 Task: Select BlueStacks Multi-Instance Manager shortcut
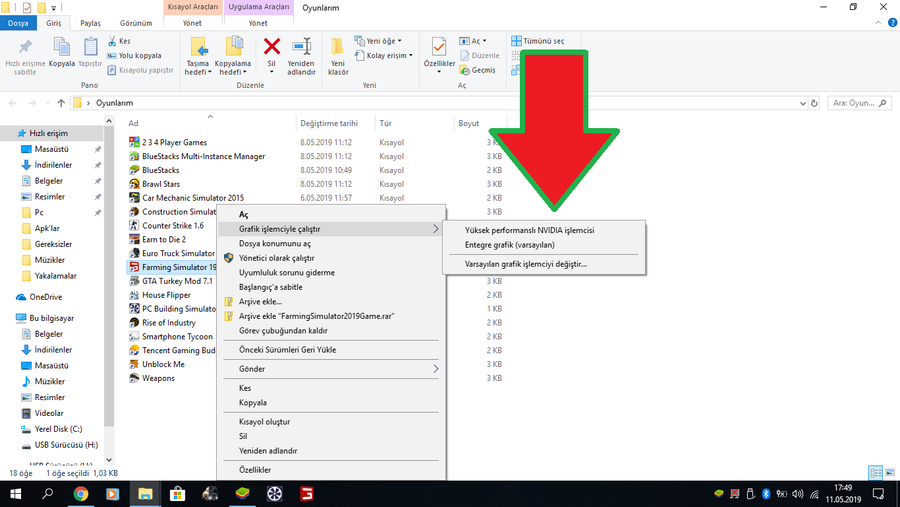(203, 156)
